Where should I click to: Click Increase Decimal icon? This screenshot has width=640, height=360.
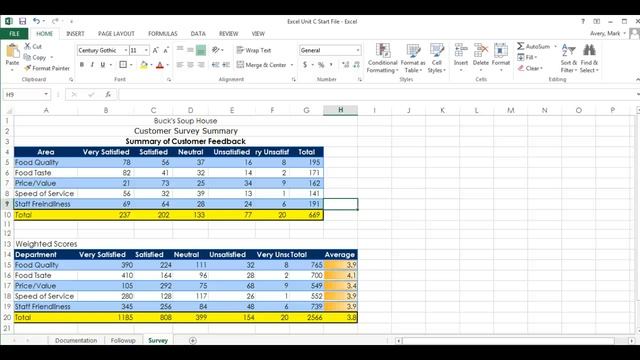[346, 64]
